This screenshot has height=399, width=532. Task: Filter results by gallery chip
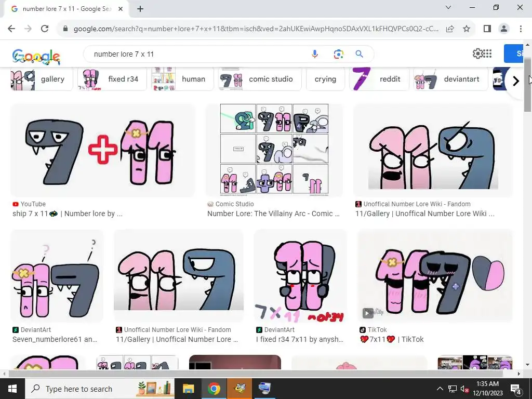[x=42, y=79]
